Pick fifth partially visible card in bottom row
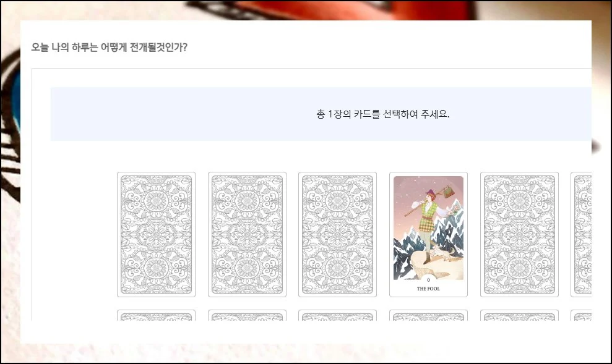 (520, 315)
